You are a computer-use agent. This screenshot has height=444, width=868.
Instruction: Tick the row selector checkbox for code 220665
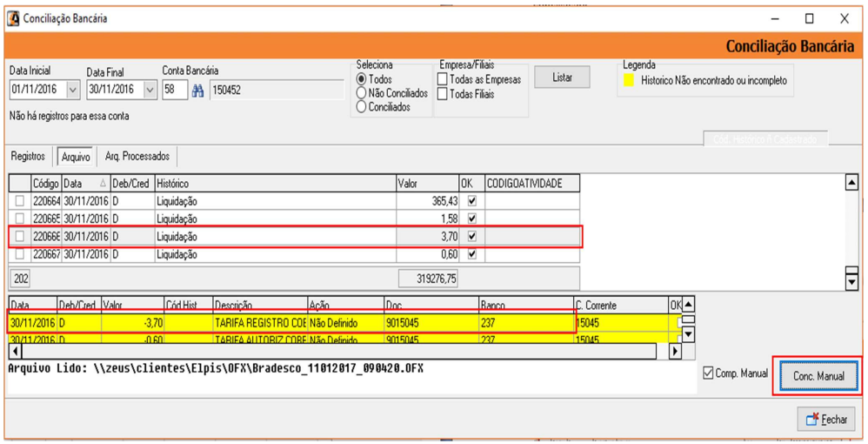[x=20, y=219]
